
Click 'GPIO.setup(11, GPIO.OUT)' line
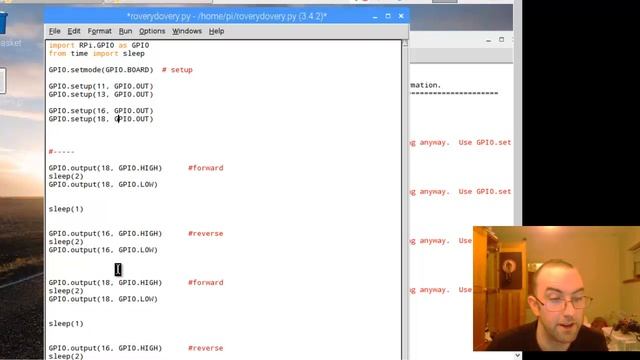101,86
